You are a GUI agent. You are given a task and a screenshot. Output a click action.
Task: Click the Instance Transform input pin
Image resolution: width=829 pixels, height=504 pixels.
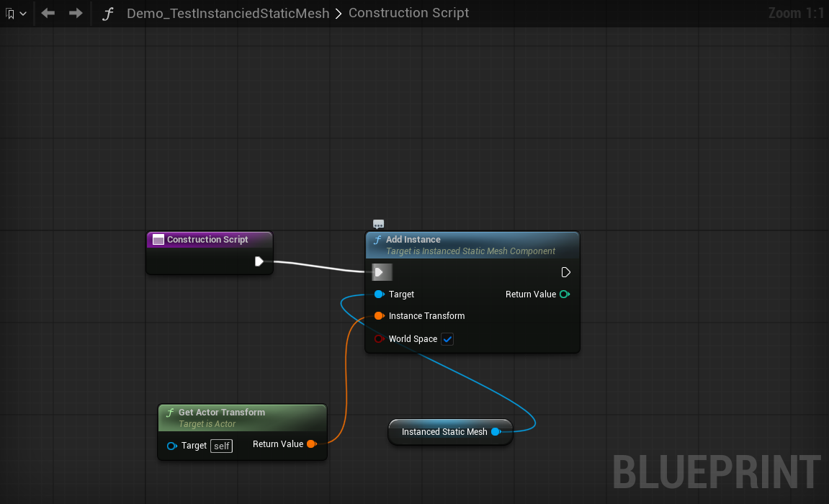coord(379,316)
